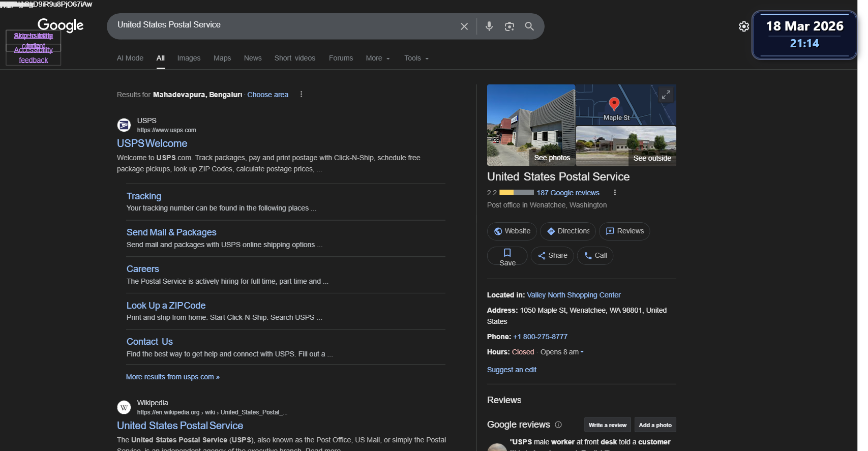Click the Wikipedia W favicon
868x451 pixels.
[x=124, y=407]
